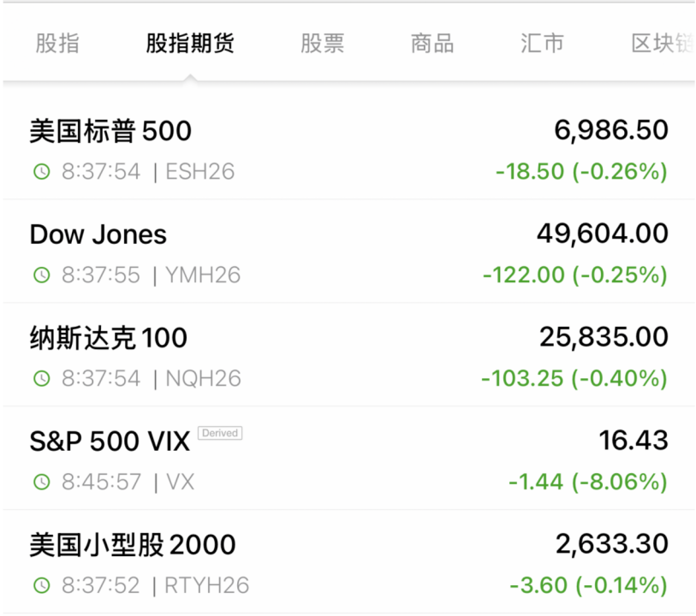Switch to the 商品 tab
This screenshot has width=696, height=616.
coord(432,44)
